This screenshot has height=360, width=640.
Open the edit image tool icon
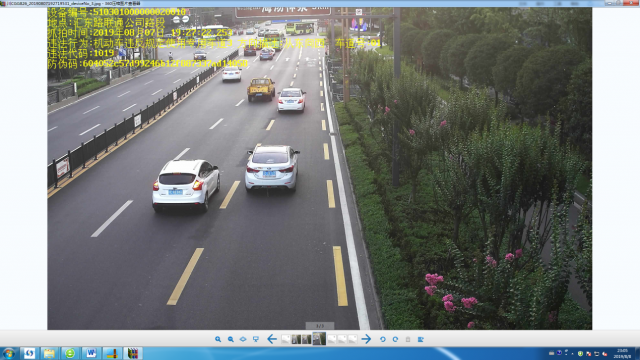pos(420,339)
